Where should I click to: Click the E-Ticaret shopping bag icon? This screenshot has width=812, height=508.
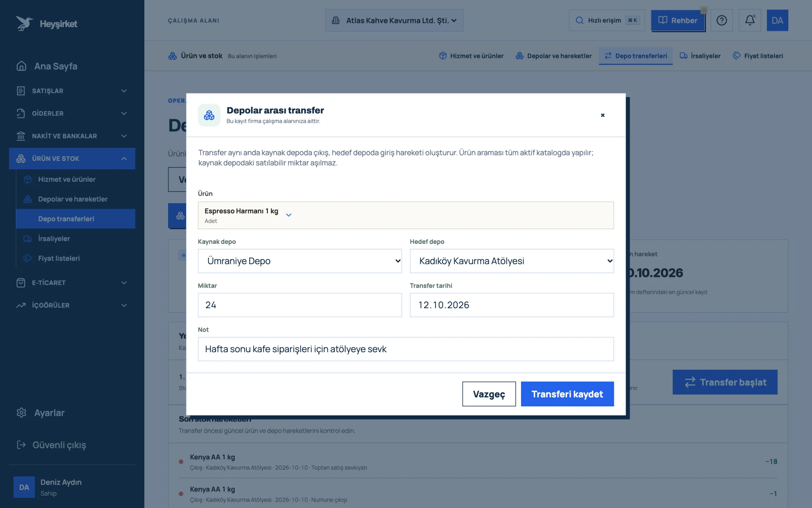point(21,283)
